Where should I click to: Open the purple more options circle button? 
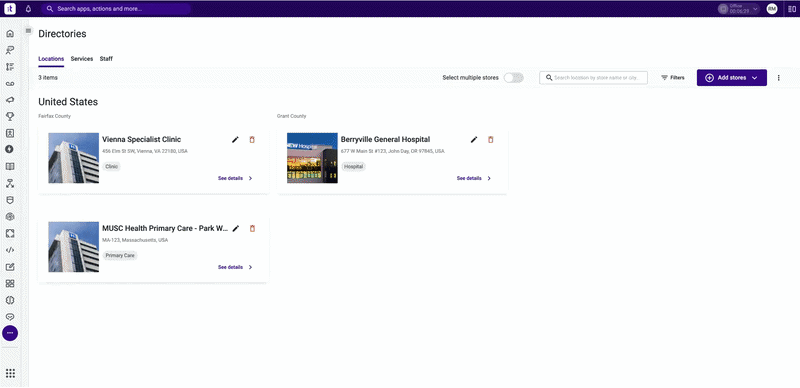(x=10, y=333)
